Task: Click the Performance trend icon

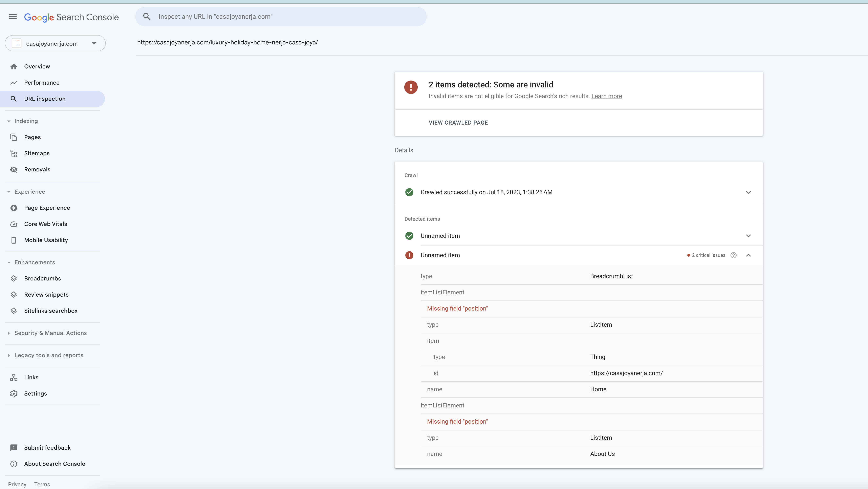Action: [14, 83]
